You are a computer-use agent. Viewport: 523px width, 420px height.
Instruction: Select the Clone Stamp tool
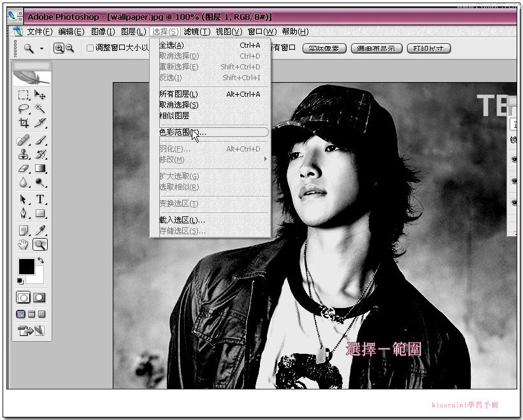click(x=24, y=154)
